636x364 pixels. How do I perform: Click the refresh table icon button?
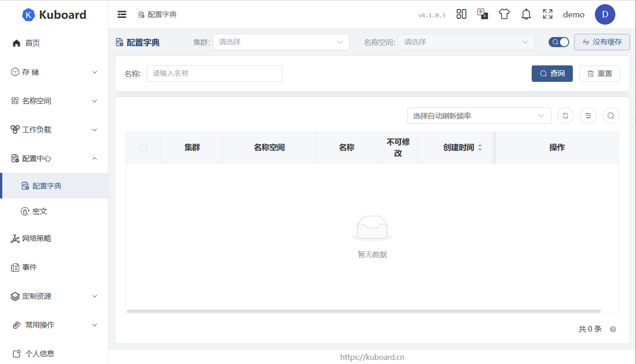tap(566, 116)
